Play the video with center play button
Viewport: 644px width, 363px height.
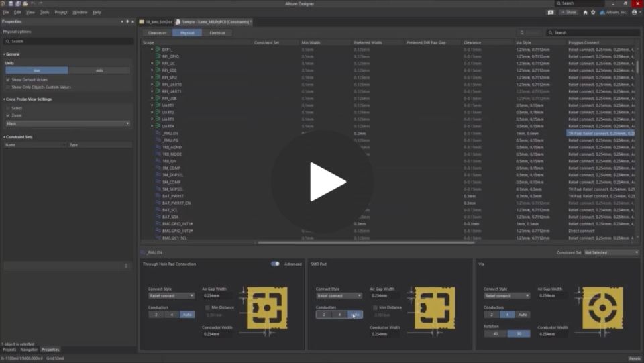tap(323, 182)
